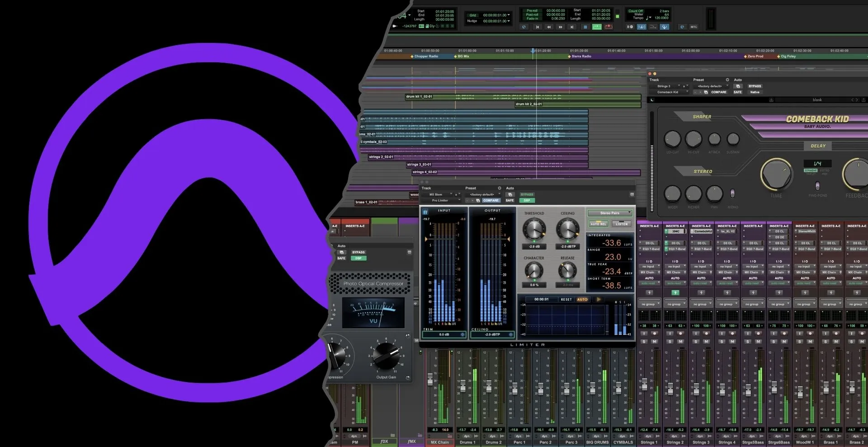Click the red target icon in Pro Limiter header

tap(631, 194)
